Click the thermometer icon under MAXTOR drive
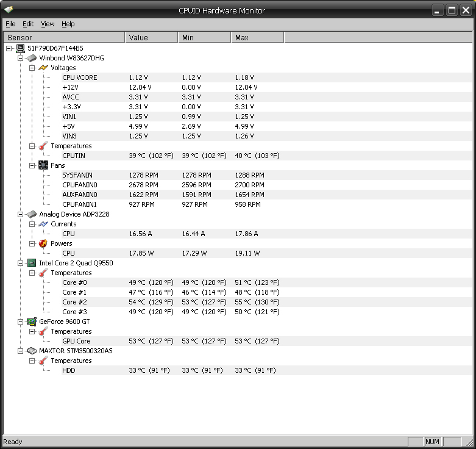 tap(43, 361)
